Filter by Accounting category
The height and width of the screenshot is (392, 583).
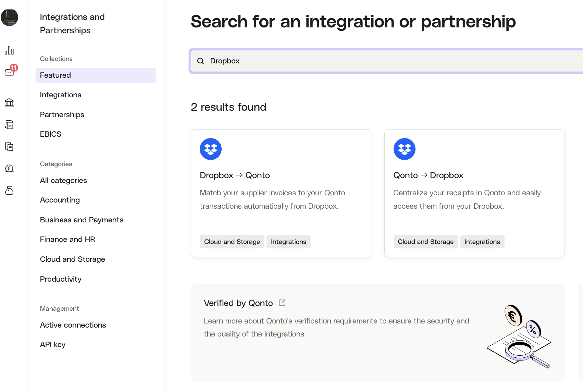[x=60, y=200]
